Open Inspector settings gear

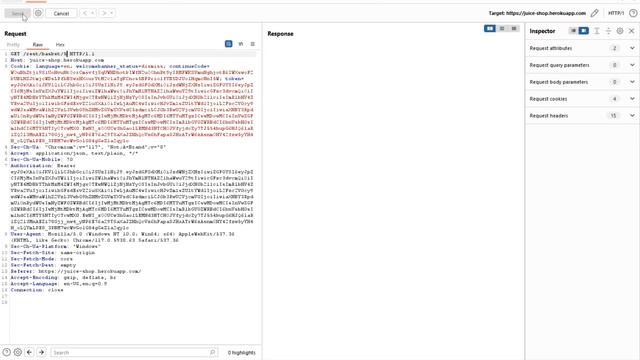(x=620, y=31)
